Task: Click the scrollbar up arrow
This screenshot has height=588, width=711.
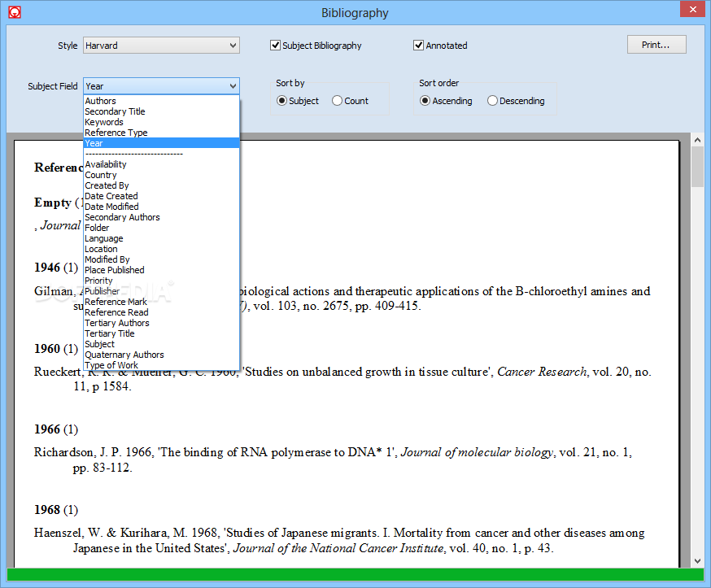Action: click(x=697, y=140)
